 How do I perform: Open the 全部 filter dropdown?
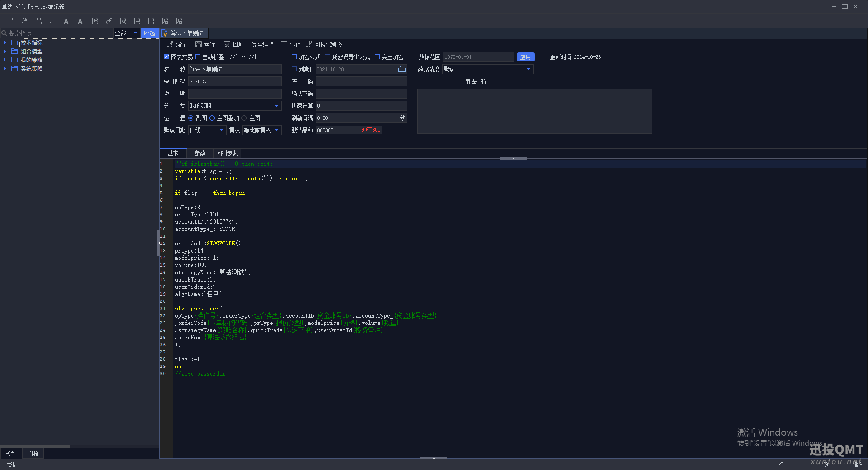(126, 33)
